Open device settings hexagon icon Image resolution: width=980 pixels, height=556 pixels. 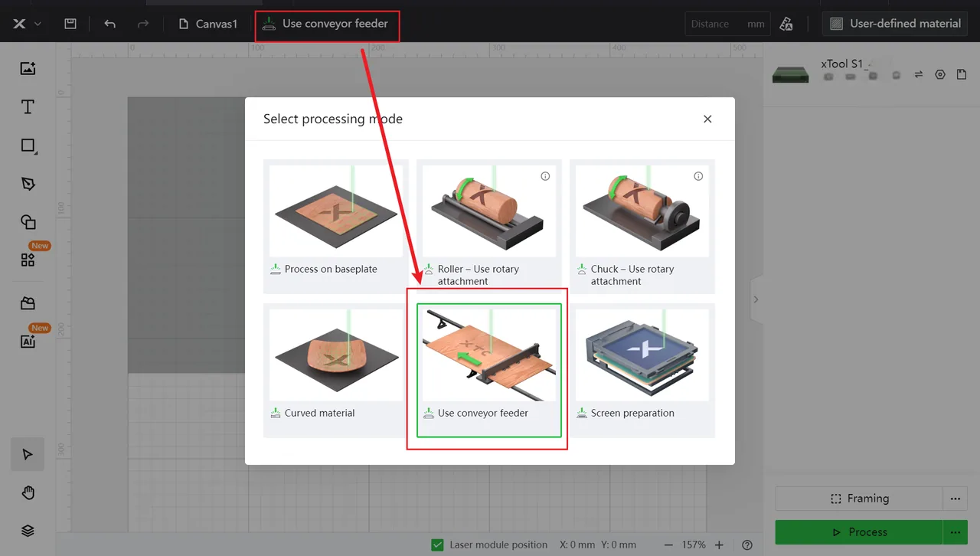pos(940,75)
